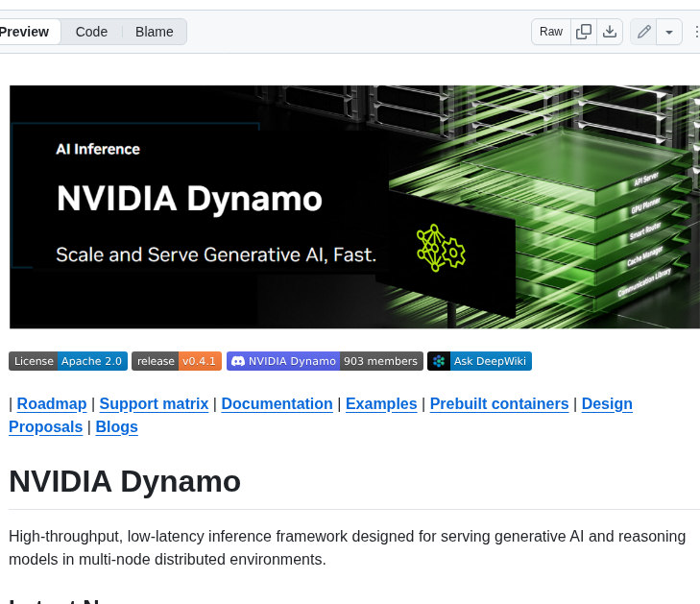Open the Design Proposals link

[x=607, y=403]
